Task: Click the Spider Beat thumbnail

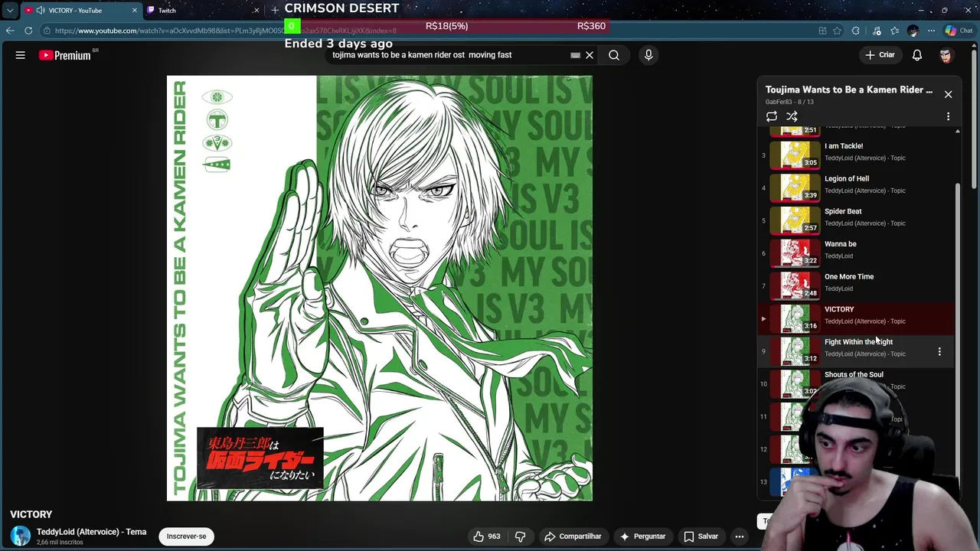Action: coord(794,220)
